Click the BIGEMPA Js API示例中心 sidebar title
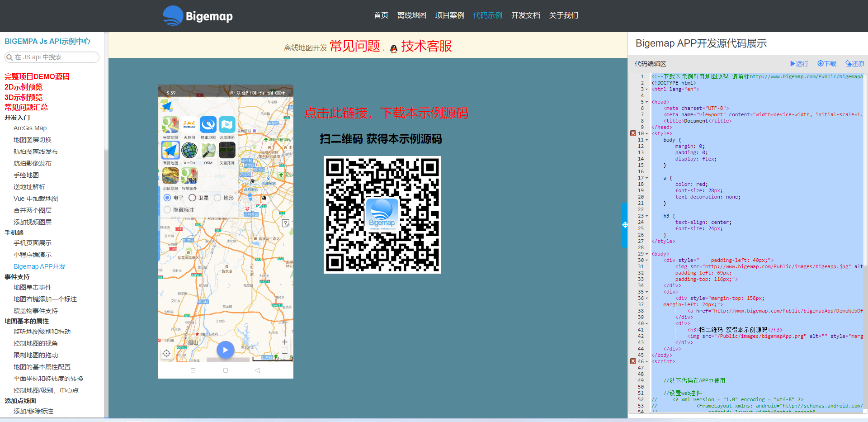The width and height of the screenshot is (868, 422). pyautogui.click(x=47, y=42)
